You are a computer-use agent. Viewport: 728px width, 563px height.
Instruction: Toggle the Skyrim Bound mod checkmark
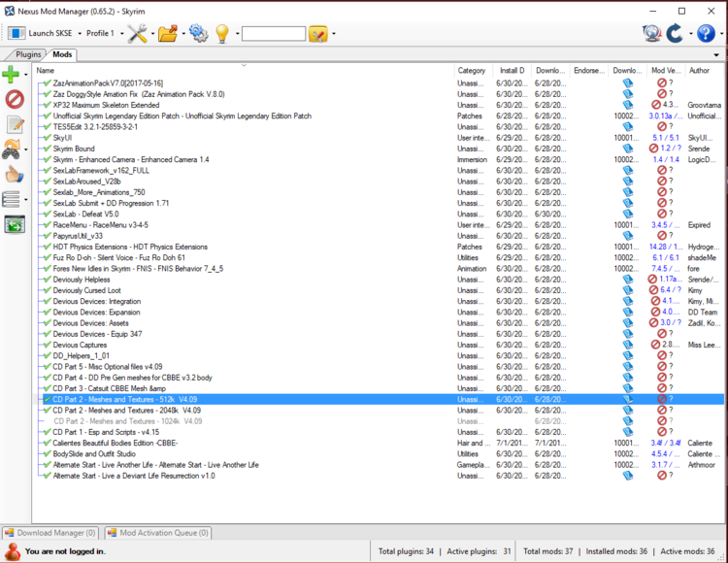[47, 149]
